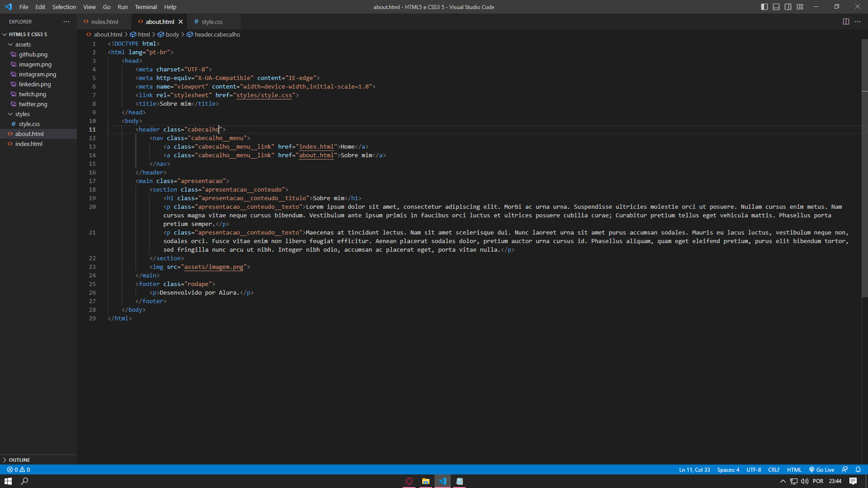Open Action Center notification icon
The width and height of the screenshot is (868, 488).
853,481
